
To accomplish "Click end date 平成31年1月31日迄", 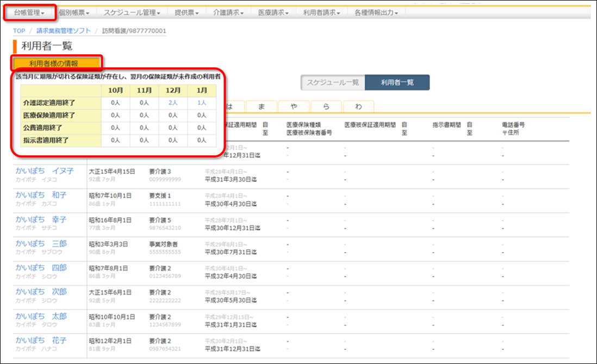I will [x=231, y=325].
